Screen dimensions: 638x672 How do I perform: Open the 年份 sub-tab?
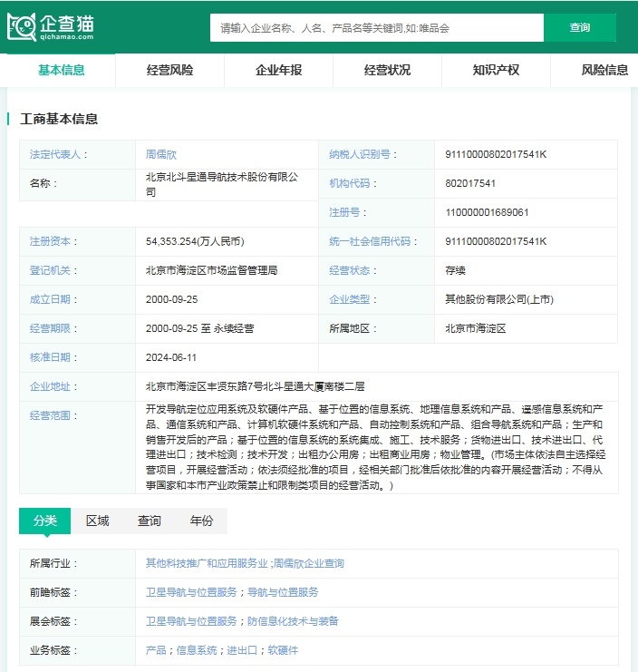pos(201,521)
